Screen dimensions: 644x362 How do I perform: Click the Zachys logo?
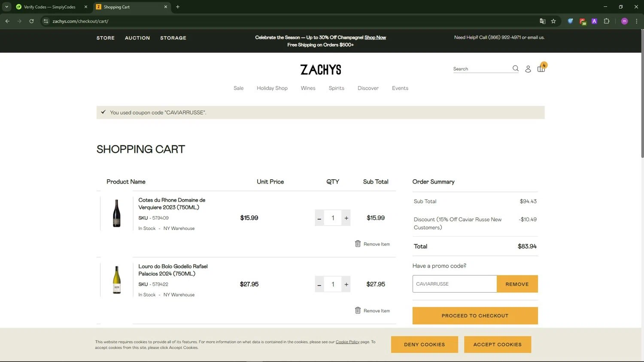(x=321, y=69)
